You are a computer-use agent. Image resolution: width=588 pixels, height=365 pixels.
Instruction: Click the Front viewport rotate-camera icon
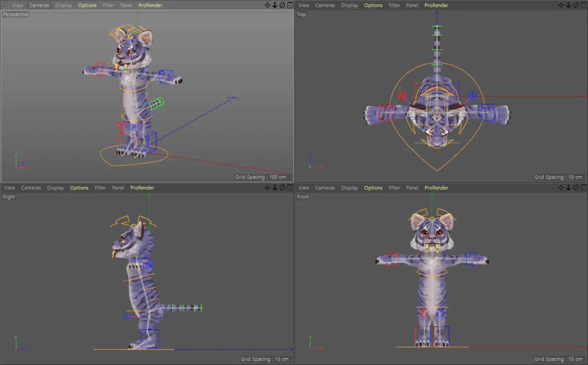[576, 188]
